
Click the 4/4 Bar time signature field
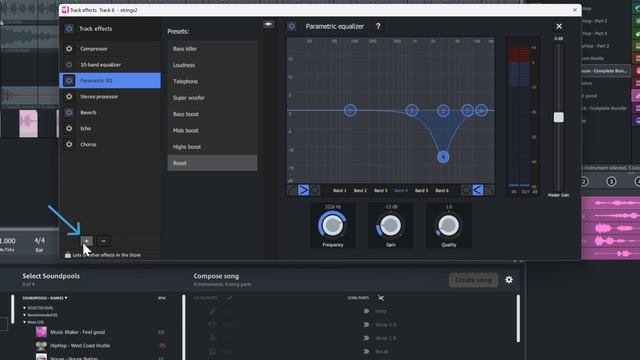coord(39,244)
